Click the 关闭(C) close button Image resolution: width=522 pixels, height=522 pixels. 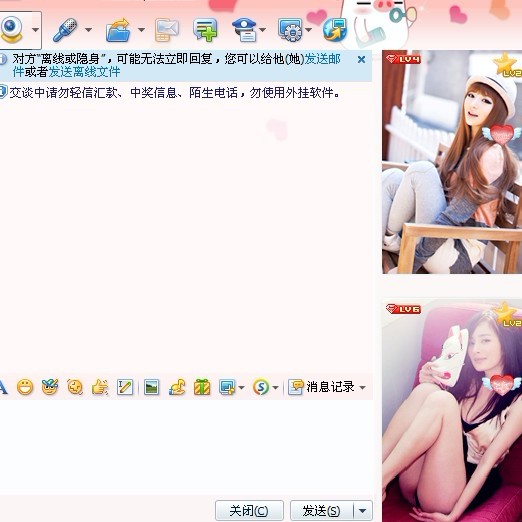pos(249,511)
